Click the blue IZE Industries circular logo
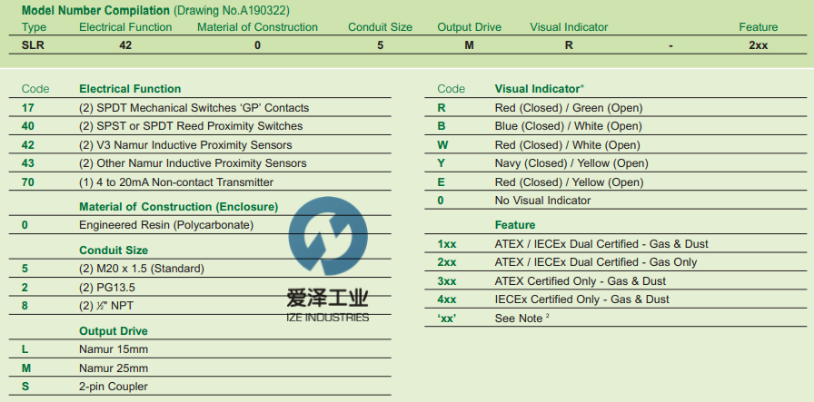Image resolution: width=814 pixels, height=402 pixels. pyautogui.click(x=327, y=237)
